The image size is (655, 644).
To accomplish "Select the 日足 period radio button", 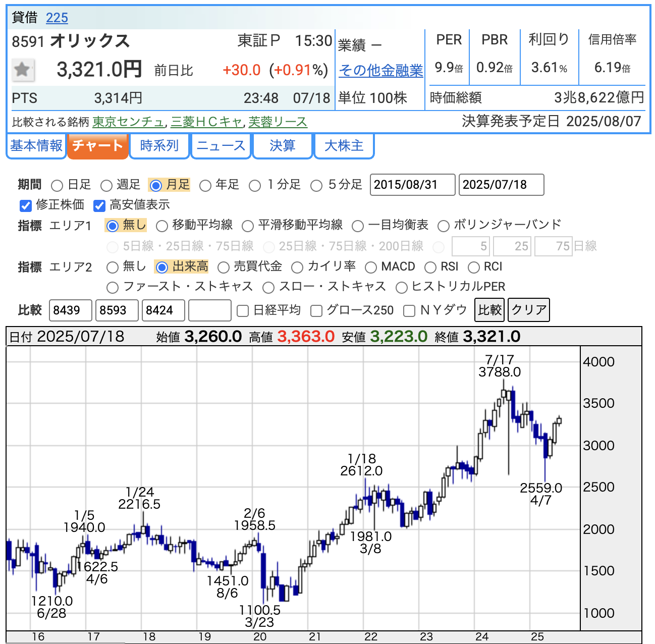I will pyautogui.click(x=57, y=186).
